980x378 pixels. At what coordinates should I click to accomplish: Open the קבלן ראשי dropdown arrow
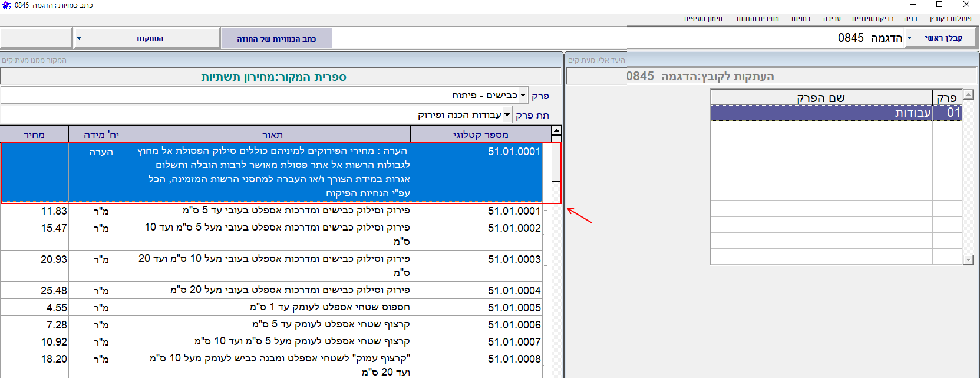pos(909,38)
